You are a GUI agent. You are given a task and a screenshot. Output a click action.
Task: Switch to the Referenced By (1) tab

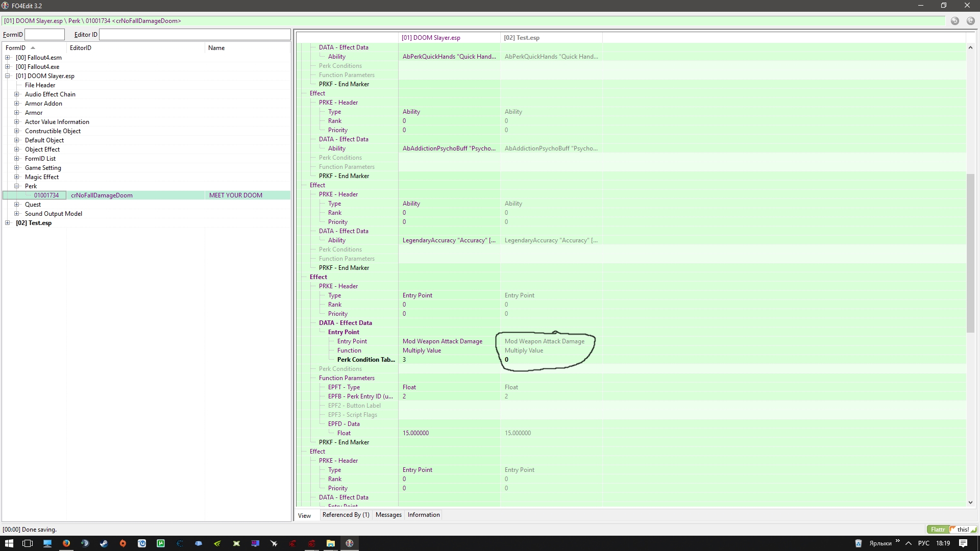click(346, 515)
